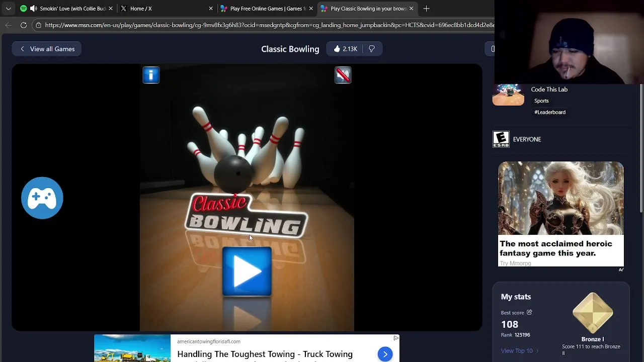Open the Truck Towing ad arrow button

[x=385, y=354]
